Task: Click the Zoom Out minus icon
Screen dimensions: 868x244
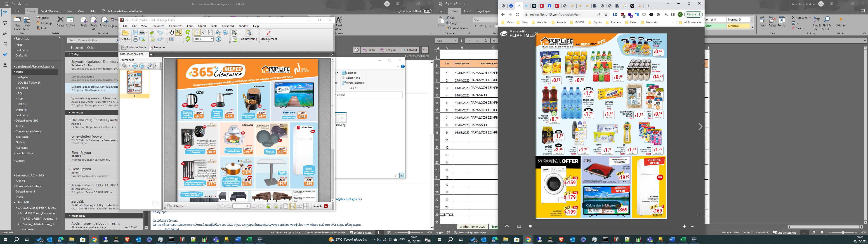Action: (225, 32)
